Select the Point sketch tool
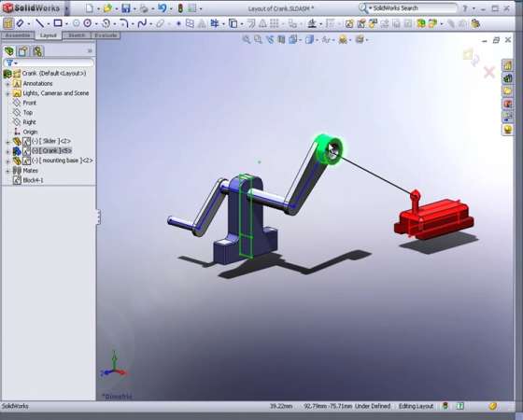This screenshot has width=523, height=420. coord(178,23)
